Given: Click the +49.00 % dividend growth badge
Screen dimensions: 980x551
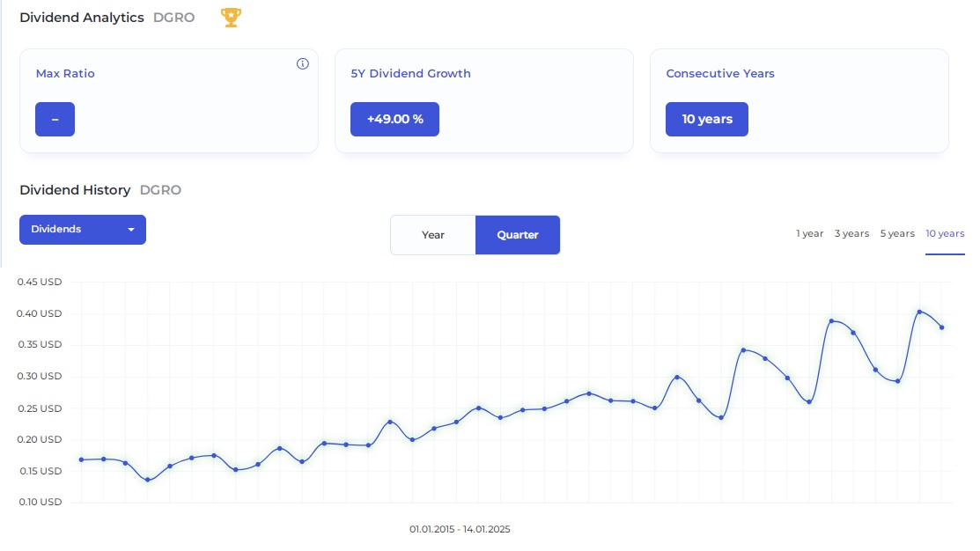Looking at the screenshot, I should coord(395,120).
